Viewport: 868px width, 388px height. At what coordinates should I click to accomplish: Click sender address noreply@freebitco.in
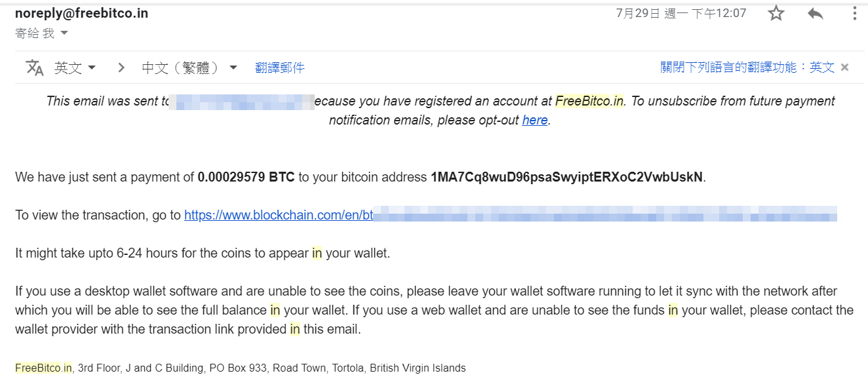(x=81, y=13)
